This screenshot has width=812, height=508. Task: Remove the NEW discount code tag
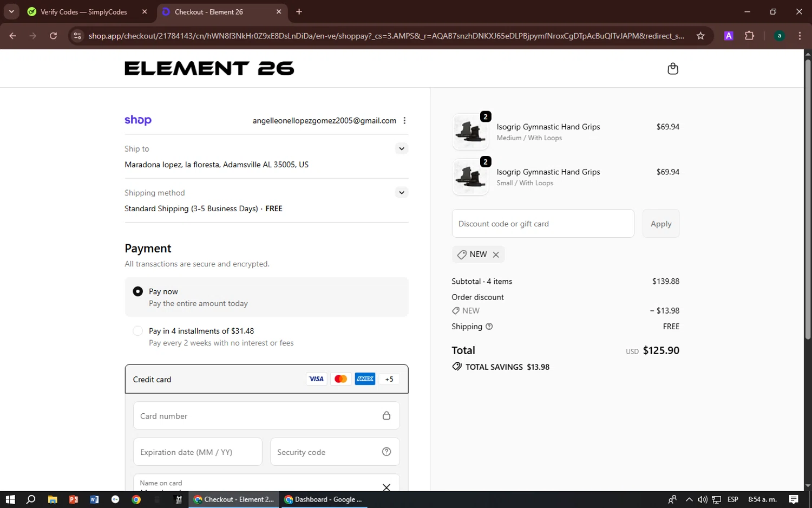496,255
